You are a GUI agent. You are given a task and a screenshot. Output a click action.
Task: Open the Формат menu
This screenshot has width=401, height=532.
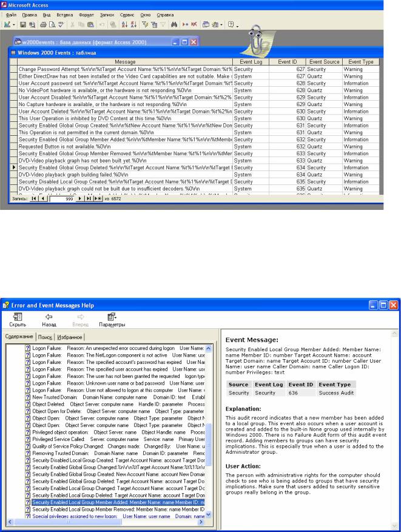click(87, 15)
